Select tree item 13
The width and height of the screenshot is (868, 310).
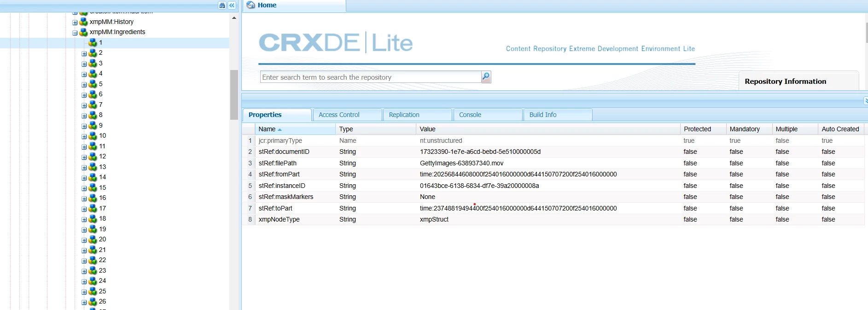102,167
